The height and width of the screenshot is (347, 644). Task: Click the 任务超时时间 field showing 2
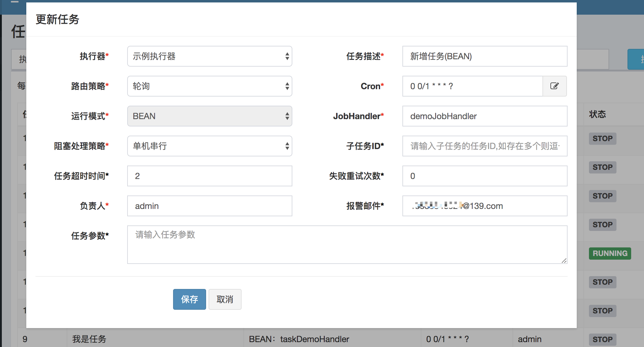(209, 176)
